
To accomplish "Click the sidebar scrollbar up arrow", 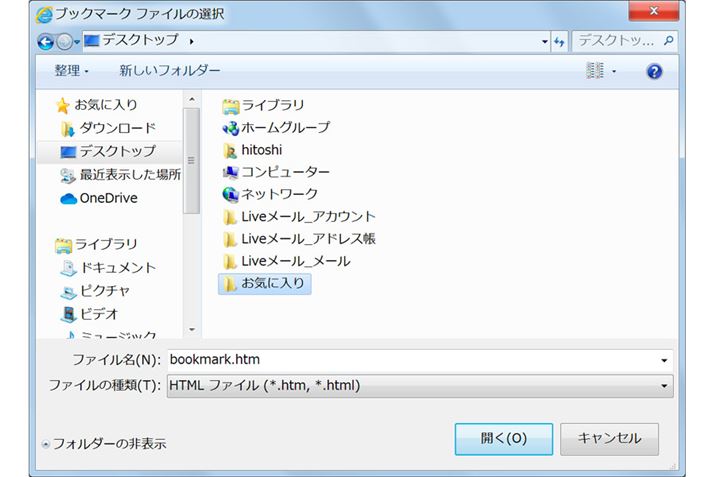I will 192,99.
